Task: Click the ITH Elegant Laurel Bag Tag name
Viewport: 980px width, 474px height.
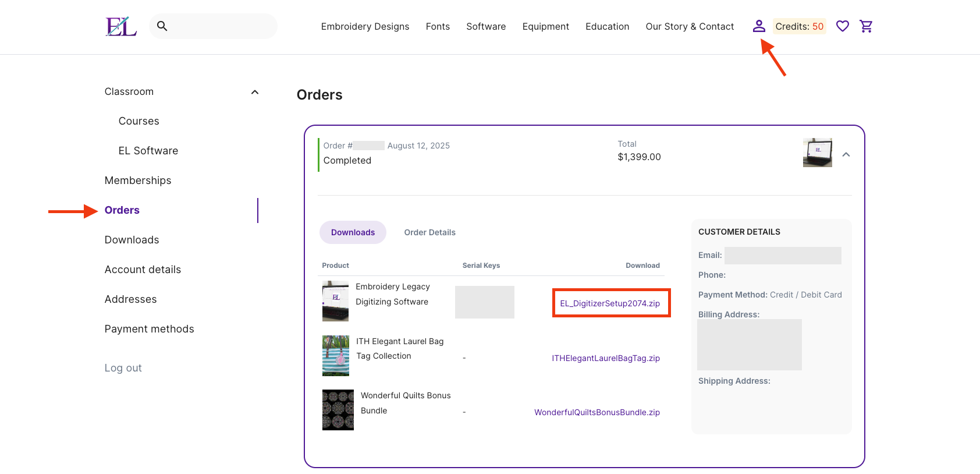Action: pos(400,349)
